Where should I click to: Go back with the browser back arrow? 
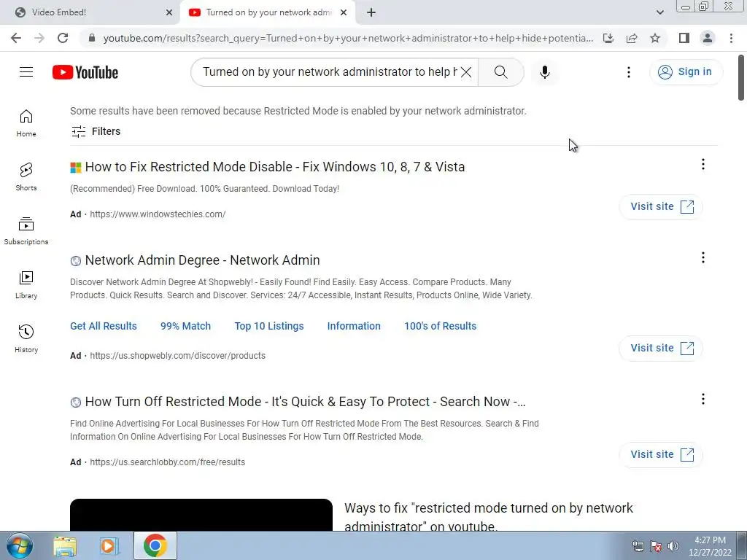pos(16,38)
